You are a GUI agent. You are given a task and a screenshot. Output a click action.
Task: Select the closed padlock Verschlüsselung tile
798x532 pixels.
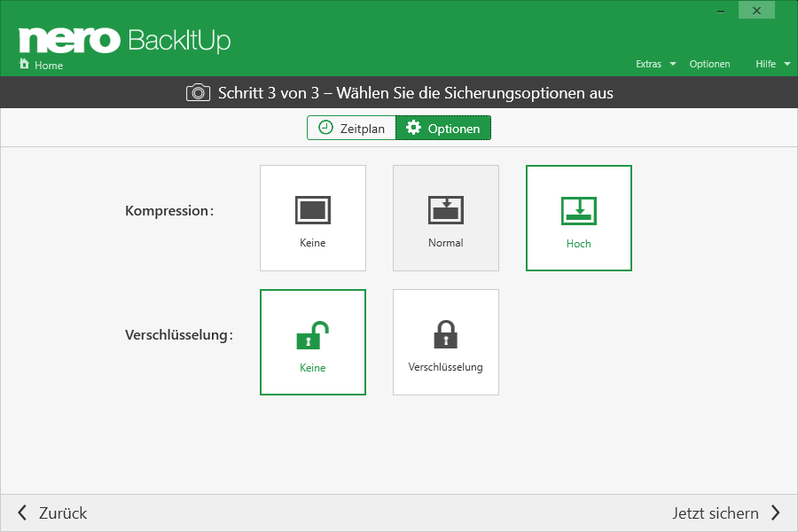click(446, 342)
